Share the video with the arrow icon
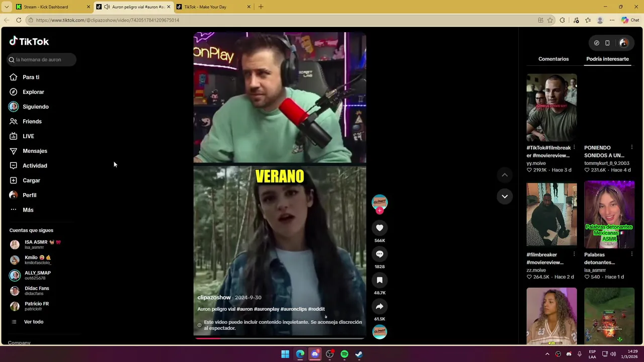 tap(379, 306)
